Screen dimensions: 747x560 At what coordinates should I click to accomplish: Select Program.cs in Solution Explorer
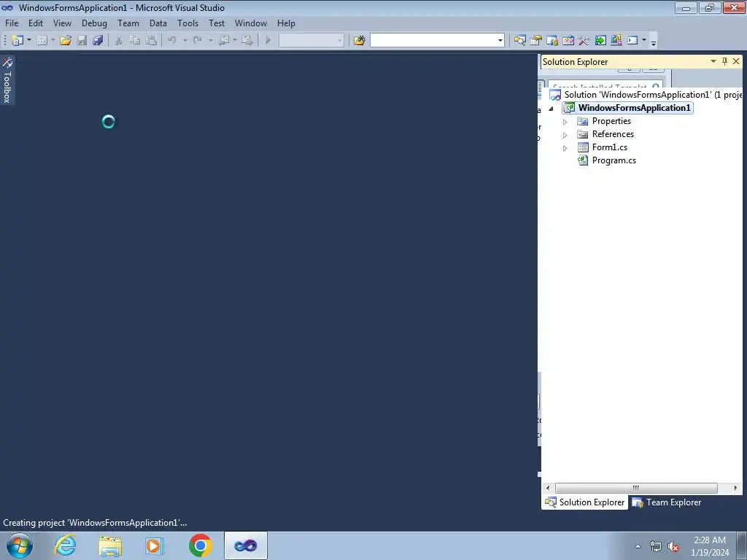click(614, 160)
